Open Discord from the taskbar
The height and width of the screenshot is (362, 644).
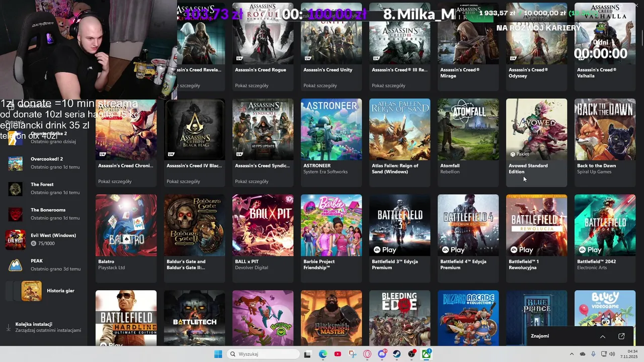tap(382, 354)
